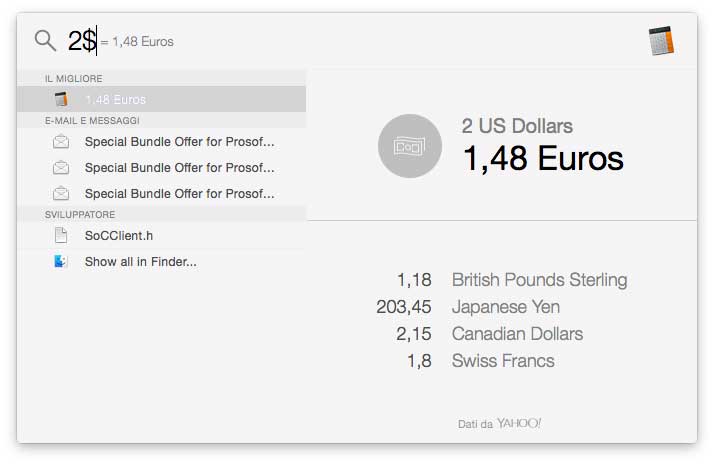Click the E-MAIL E MESSAGGI section header

pyautogui.click(x=92, y=121)
